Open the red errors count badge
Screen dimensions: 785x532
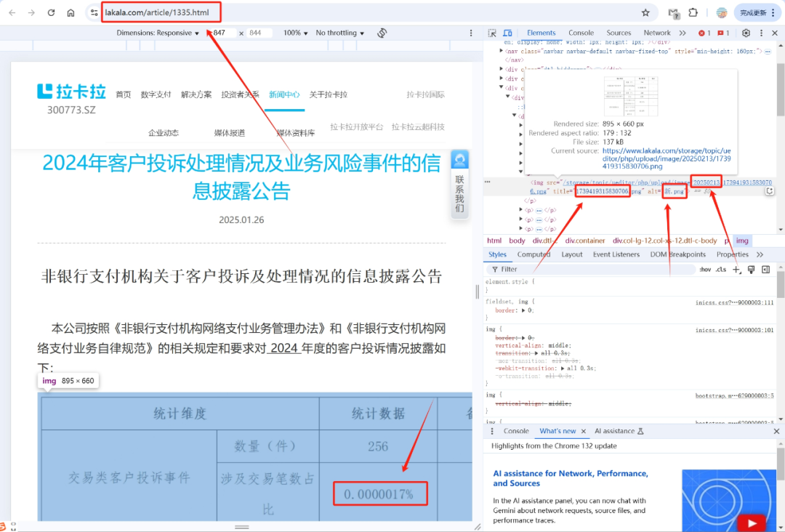point(704,33)
